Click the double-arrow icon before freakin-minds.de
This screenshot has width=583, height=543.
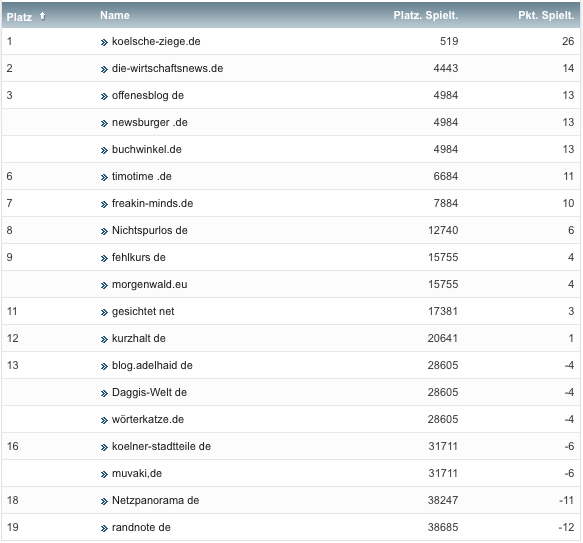[x=104, y=205]
